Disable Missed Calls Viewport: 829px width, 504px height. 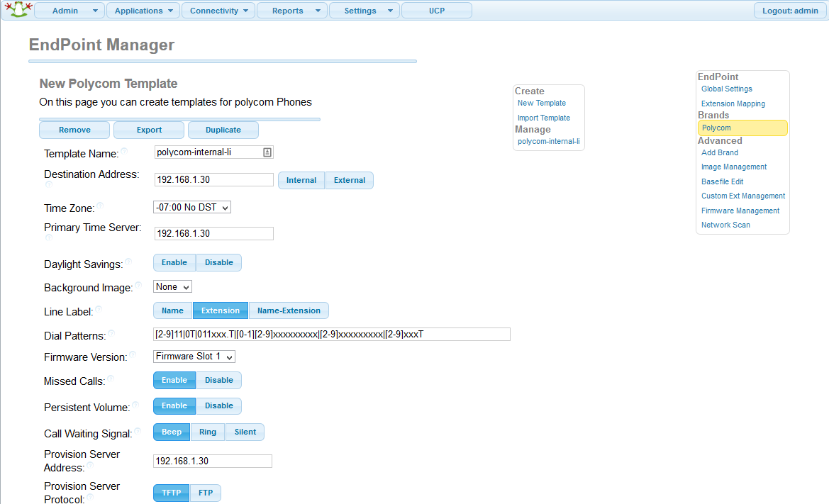[x=219, y=381]
